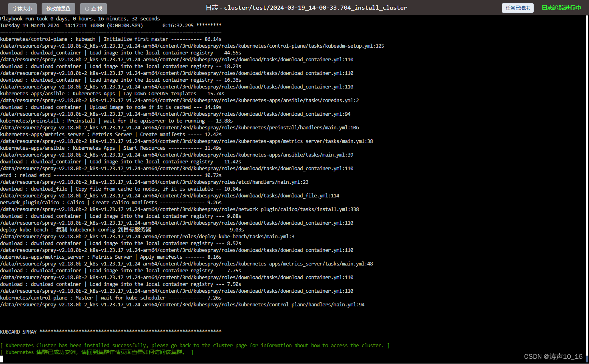Select the "Playbook run took 0 days" line
Image resolution: width=589 pixels, height=364 pixels.
[x=80, y=19]
